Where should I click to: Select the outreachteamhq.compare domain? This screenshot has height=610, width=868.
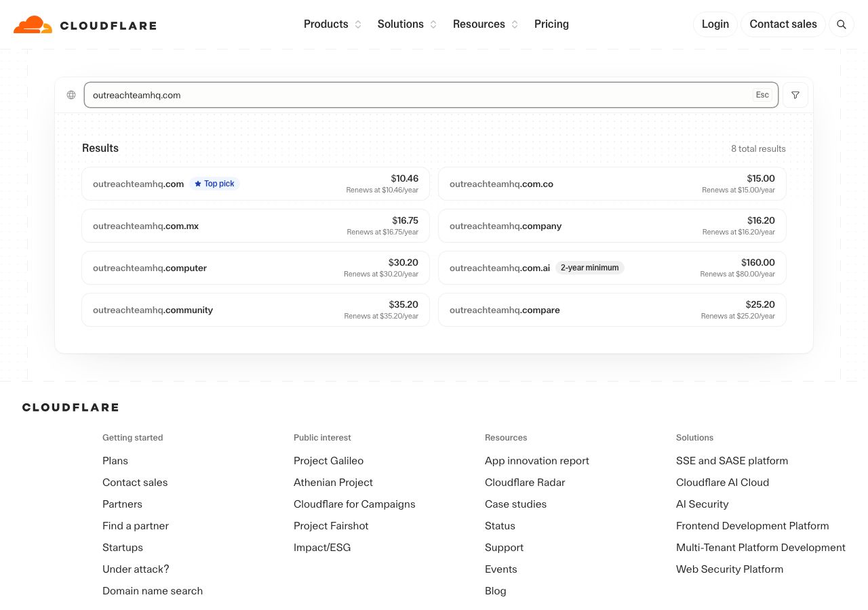612,310
